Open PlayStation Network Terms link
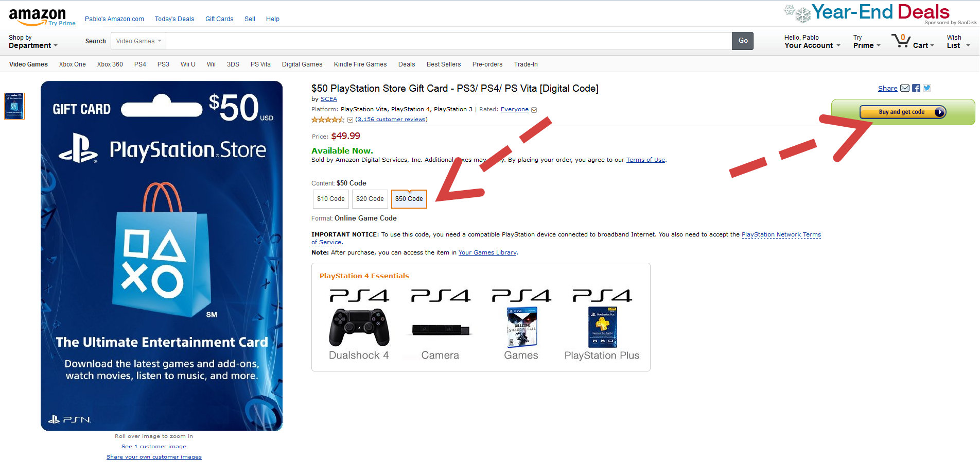This screenshot has height=474, width=980. (781, 234)
